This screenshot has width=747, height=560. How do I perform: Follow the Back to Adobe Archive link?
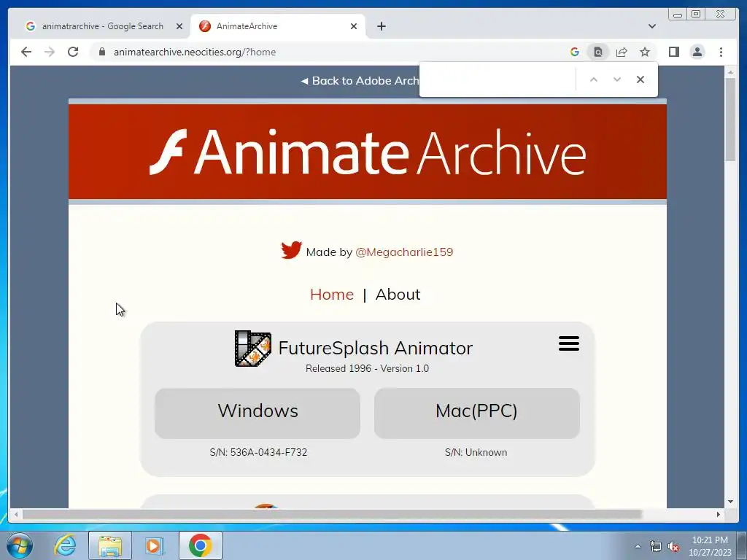pos(360,80)
